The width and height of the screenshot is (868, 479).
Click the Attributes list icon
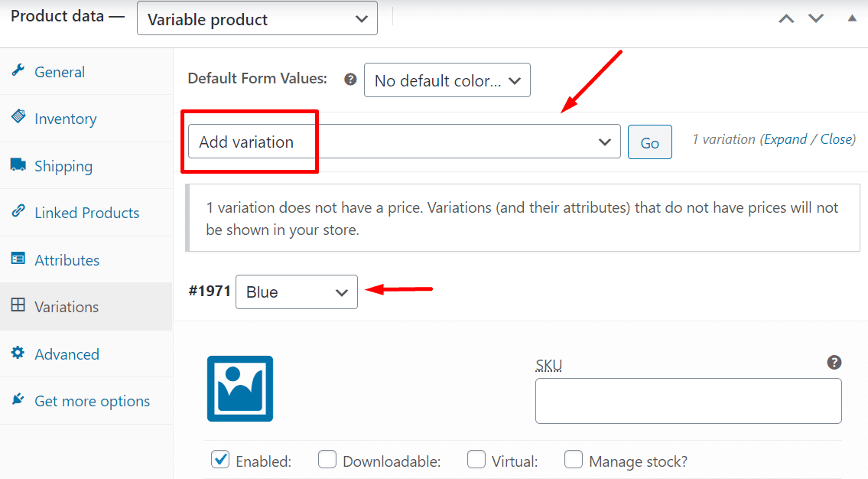point(18,259)
